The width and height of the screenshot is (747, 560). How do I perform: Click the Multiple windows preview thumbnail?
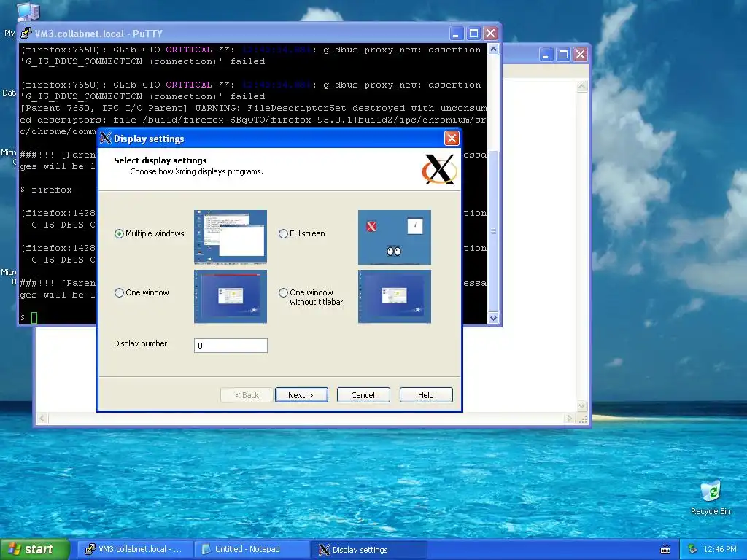231,237
